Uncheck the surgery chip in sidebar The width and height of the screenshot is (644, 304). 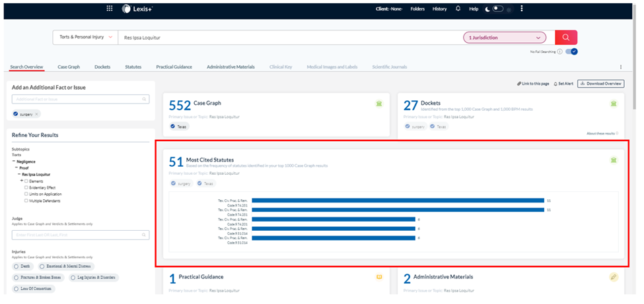[x=16, y=115]
